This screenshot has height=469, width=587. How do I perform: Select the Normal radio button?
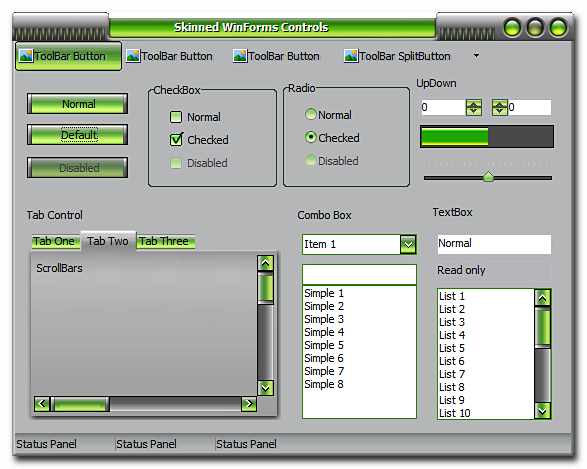pos(311,114)
